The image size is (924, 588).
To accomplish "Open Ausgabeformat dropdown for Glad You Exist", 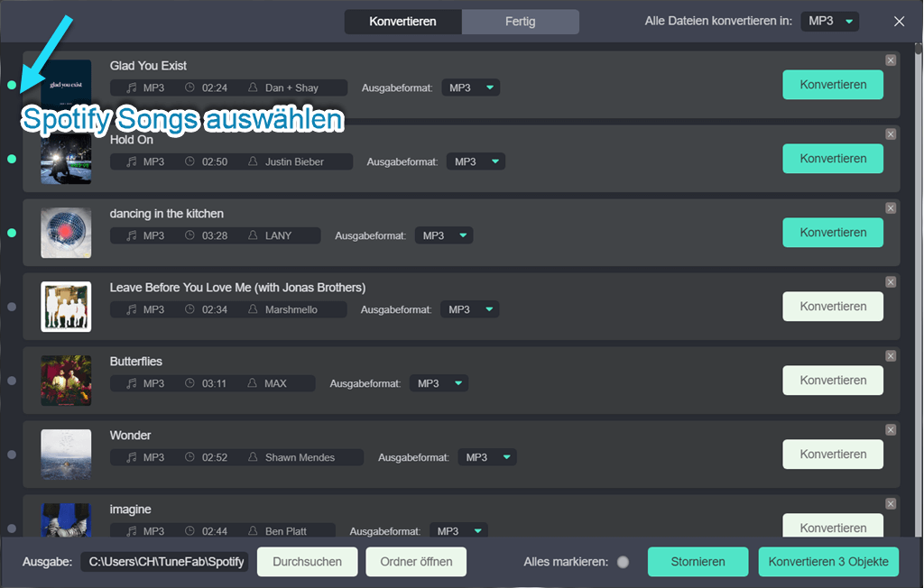I will pyautogui.click(x=471, y=87).
